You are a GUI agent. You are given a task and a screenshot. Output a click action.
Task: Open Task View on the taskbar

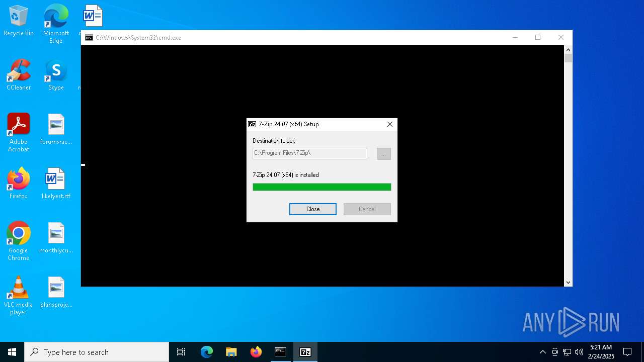point(181,352)
